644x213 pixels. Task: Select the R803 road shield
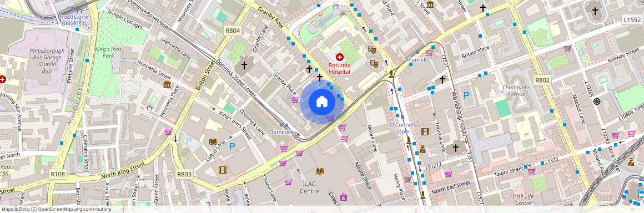click(184, 174)
